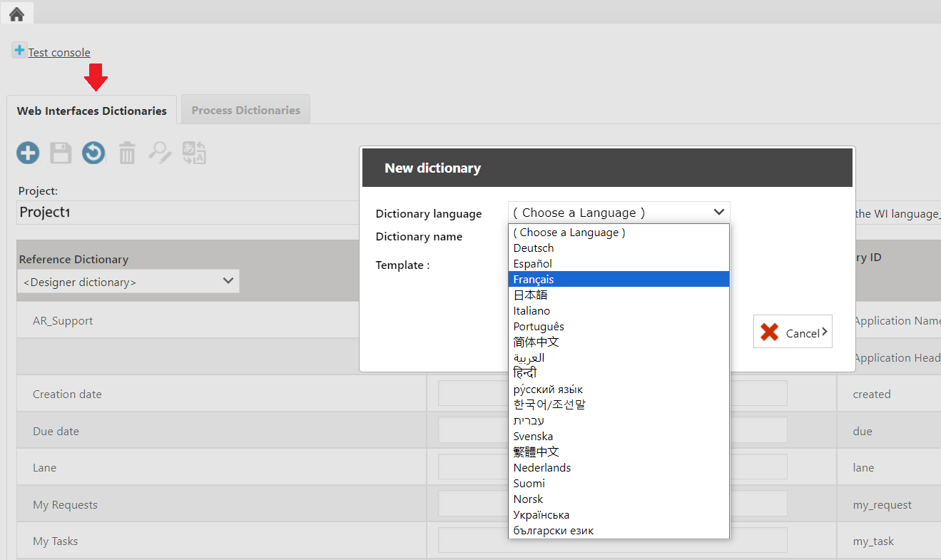The width and height of the screenshot is (941, 560).
Task: Click the refresh/reload toolbar icon
Action: 93,153
